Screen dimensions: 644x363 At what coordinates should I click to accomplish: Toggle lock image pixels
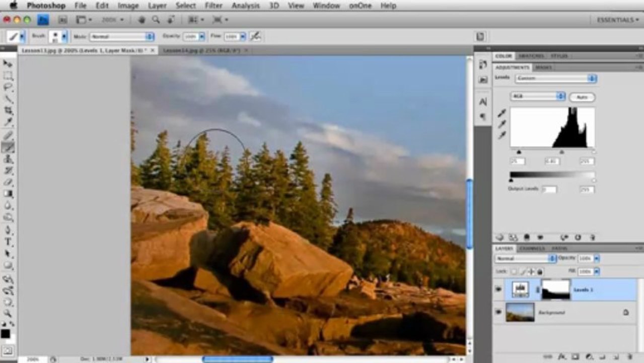pyautogui.click(x=523, y=271)
